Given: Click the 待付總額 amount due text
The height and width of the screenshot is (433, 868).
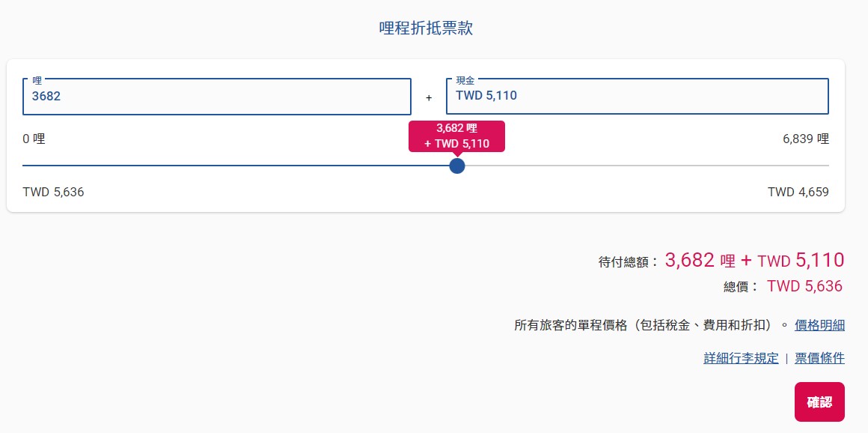Looking at the screenshot, I should (x=629, y=261).
